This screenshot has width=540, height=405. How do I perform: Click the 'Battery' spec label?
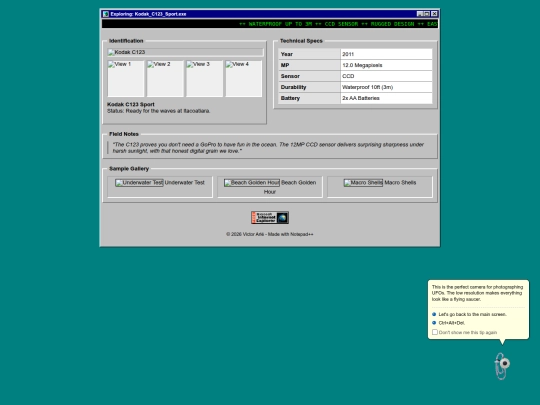coord(290,98)
